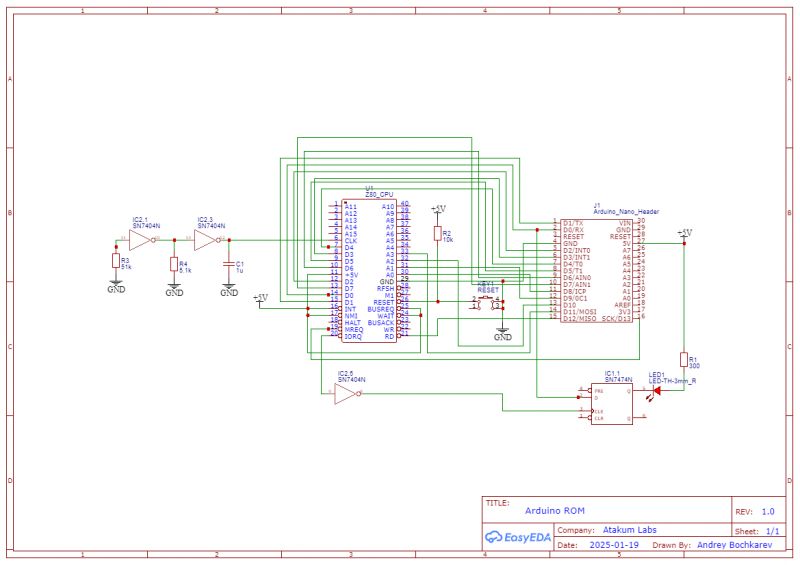Click the 'Company:' field label

[x=576, y=530]
